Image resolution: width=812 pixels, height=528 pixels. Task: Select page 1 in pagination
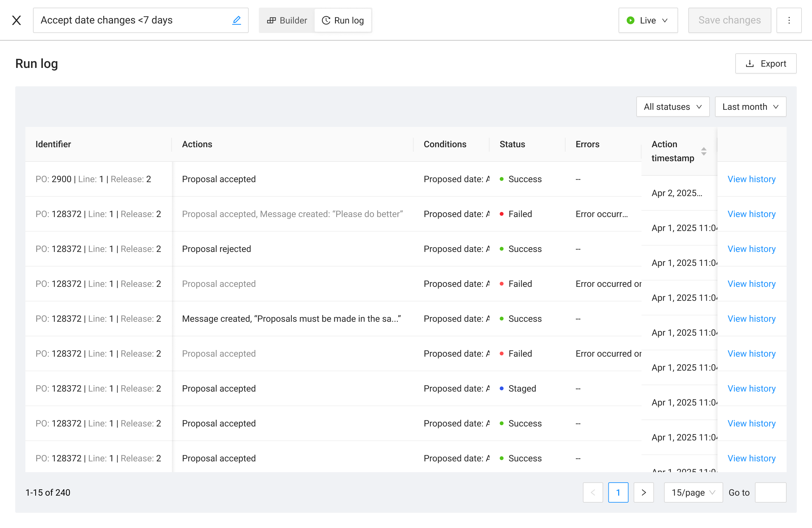(618, 492)
